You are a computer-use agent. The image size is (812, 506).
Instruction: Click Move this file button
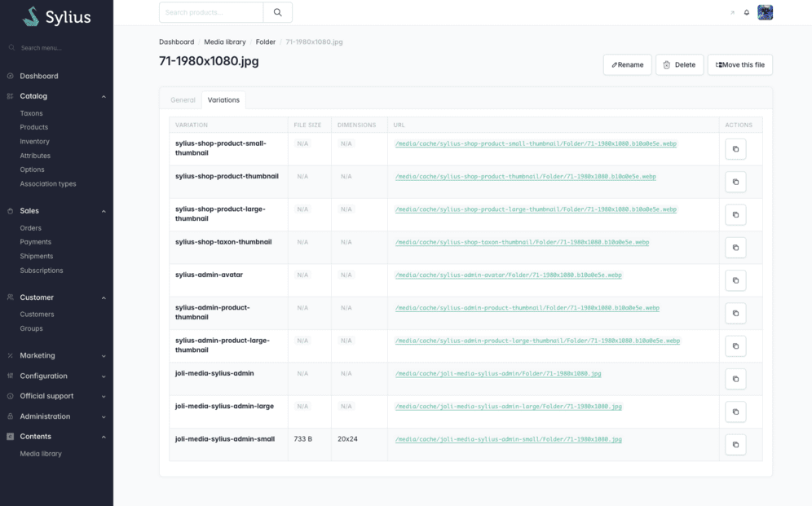[x=740, y=64]
